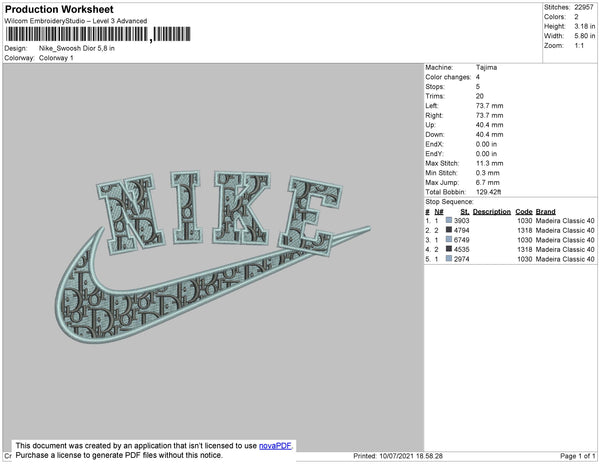Click the 'EndX:' label
The image size is (600, 464).
point(434,144)
